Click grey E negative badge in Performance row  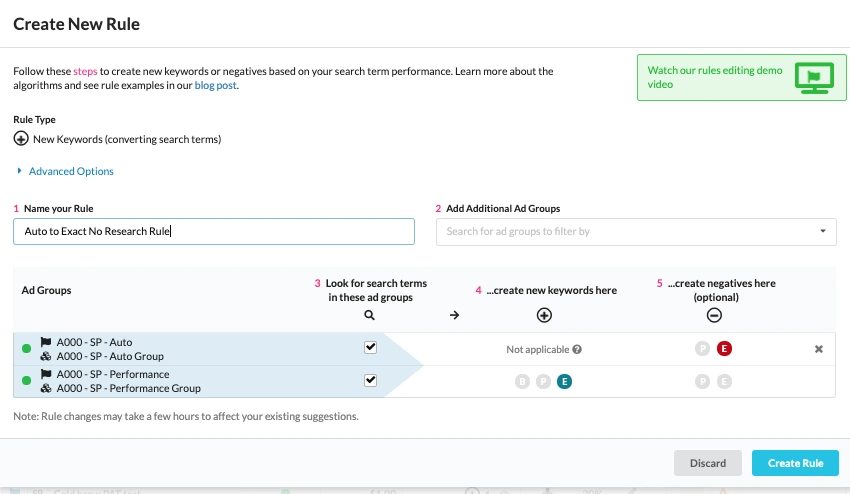(x=725, y=381)
